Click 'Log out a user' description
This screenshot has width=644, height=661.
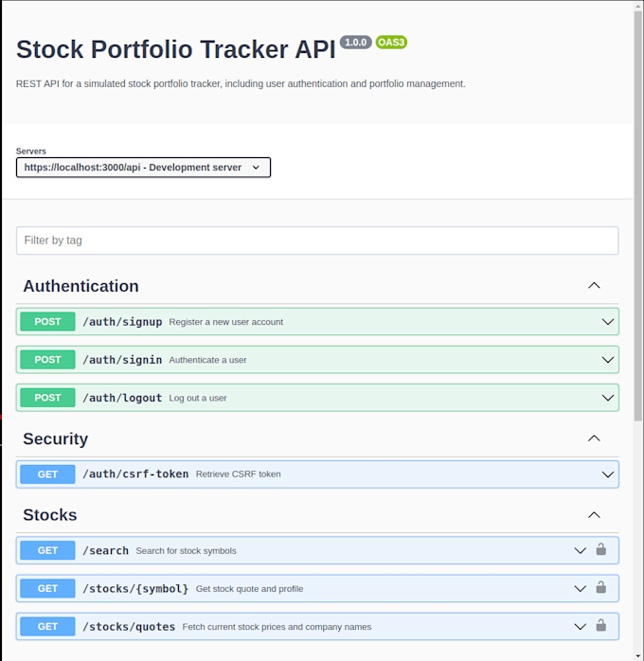click(198, 398)
